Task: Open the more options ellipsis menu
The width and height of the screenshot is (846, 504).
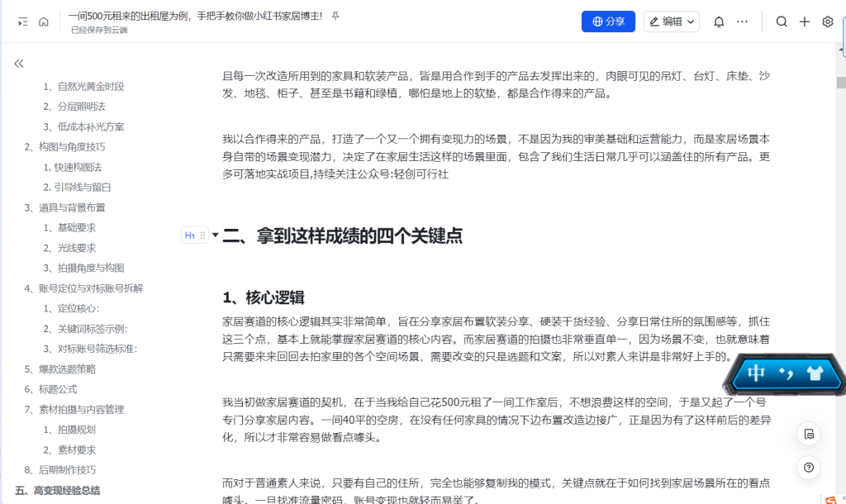Action: click(742, 21)
